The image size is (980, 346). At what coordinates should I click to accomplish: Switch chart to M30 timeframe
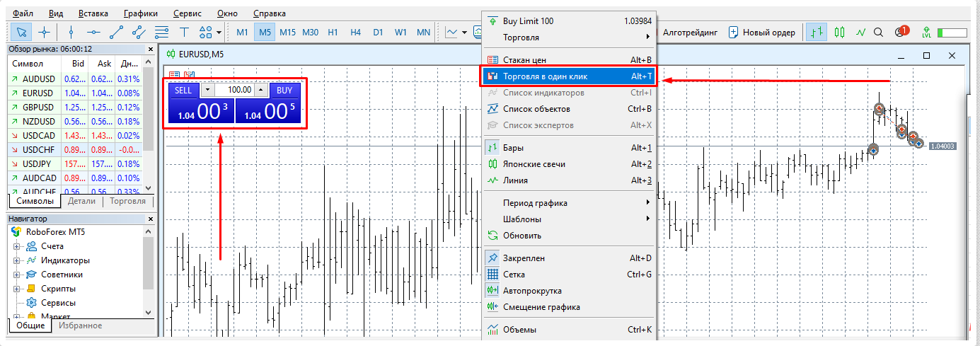click(311, 32)
